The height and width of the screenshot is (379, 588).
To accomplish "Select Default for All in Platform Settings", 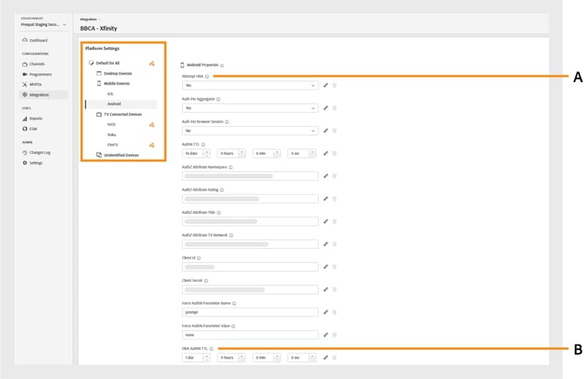I will [x=107, y=63].
